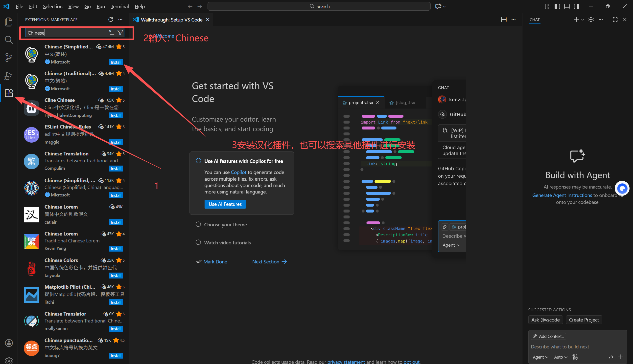The image size is (633, 364).
Task: Open the Copilot link in walkthrough
Action: 238,172
